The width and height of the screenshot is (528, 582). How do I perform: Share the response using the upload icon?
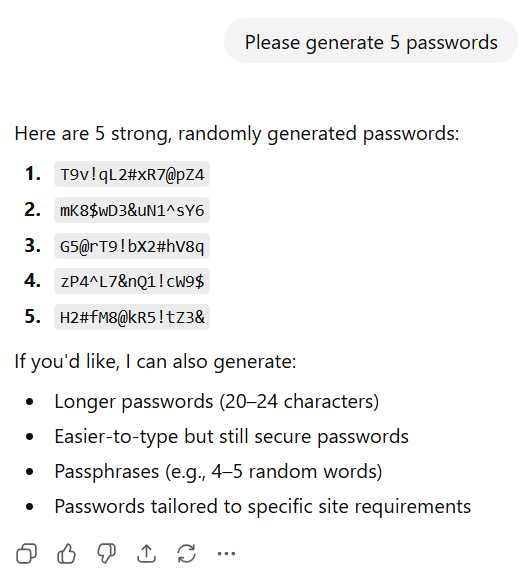(x=147, y=554)
